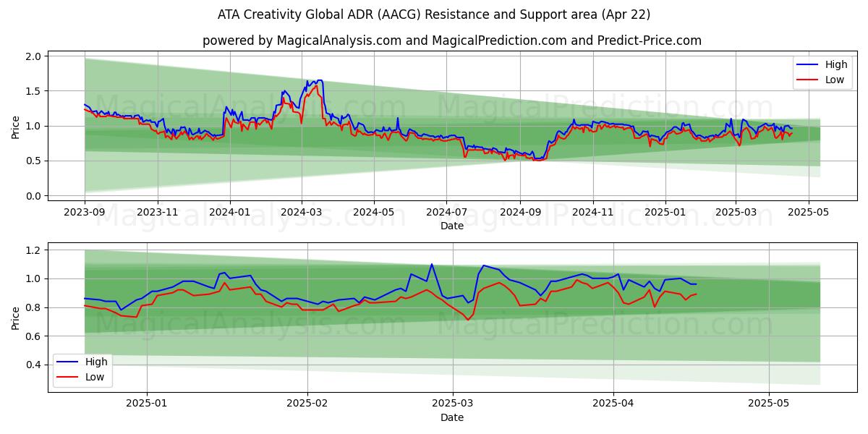Click the '0.4' y-axis tick of bottom chart
Viewport: 868px width, 434px height.
(34, 365)
